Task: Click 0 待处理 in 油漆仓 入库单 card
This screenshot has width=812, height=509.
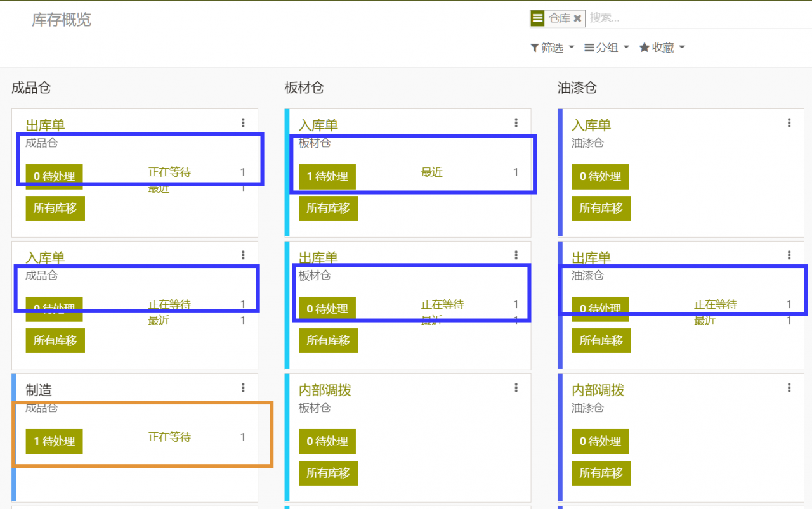Action: pos(600,176)
